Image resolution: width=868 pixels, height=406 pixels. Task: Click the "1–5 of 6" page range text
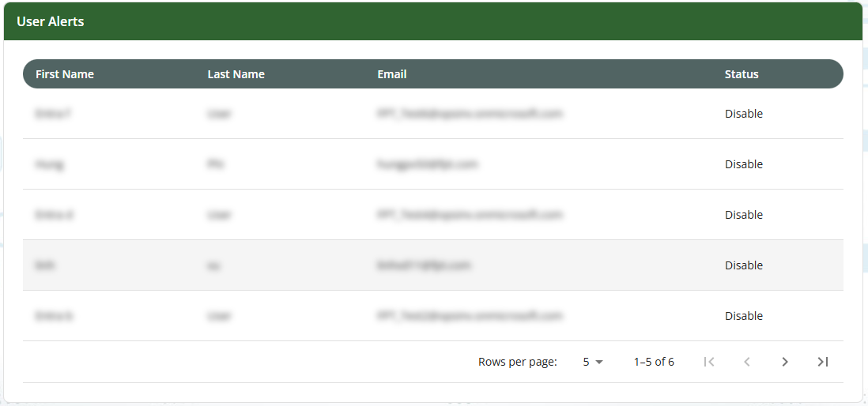click(x=654, y=362)
